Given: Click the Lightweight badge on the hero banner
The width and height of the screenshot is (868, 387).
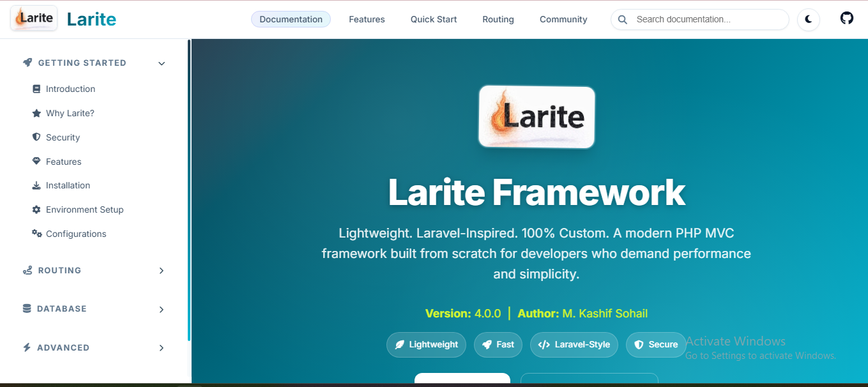Looking at the screenshot, I should point(426,345).
